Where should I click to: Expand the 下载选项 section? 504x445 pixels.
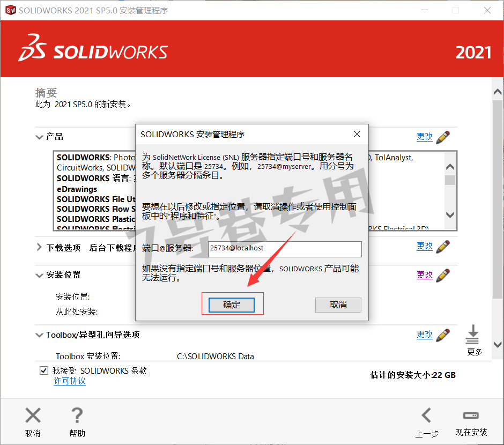pos(39,247)
